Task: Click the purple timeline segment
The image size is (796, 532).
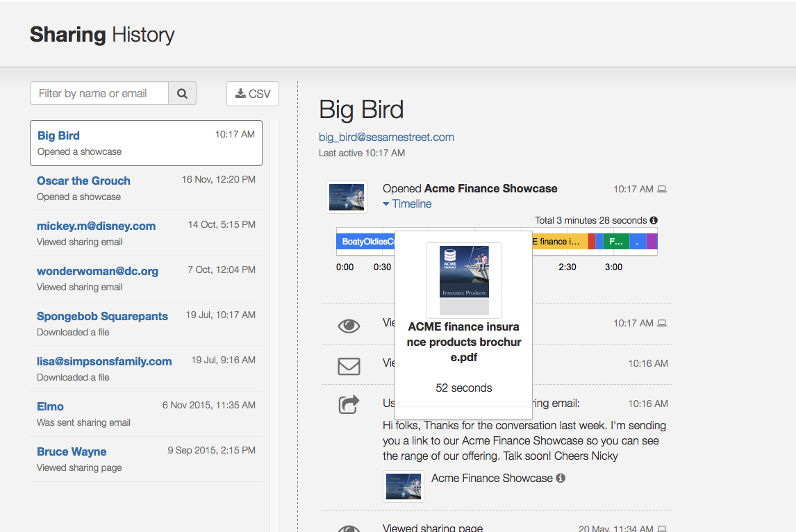Action: coord(652,241)
